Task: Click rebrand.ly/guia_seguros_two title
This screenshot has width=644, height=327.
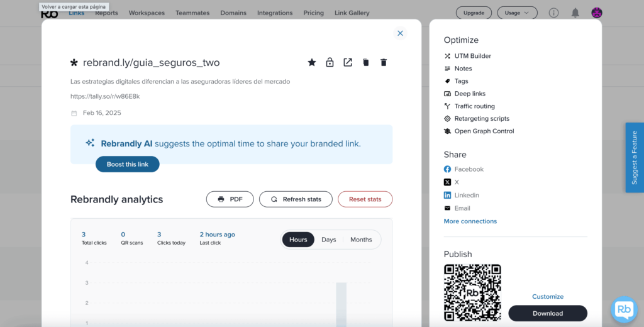Action: click(x=151, y=63)
